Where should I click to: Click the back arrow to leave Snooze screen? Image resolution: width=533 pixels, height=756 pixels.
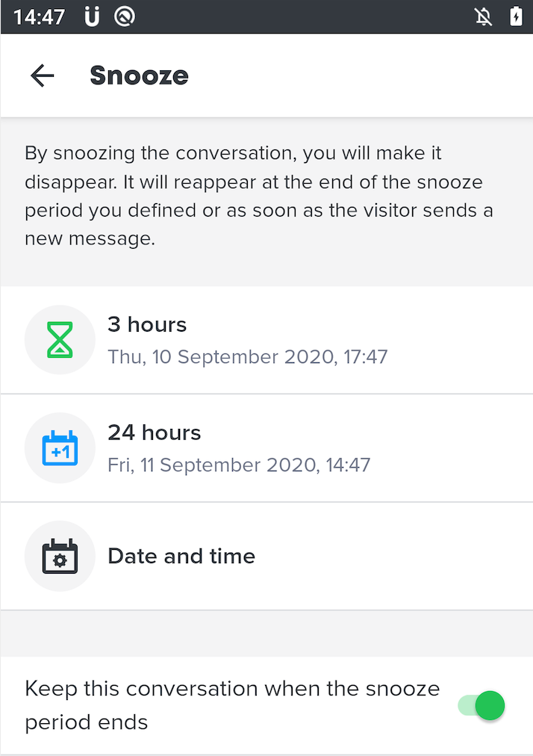(42, 75)
